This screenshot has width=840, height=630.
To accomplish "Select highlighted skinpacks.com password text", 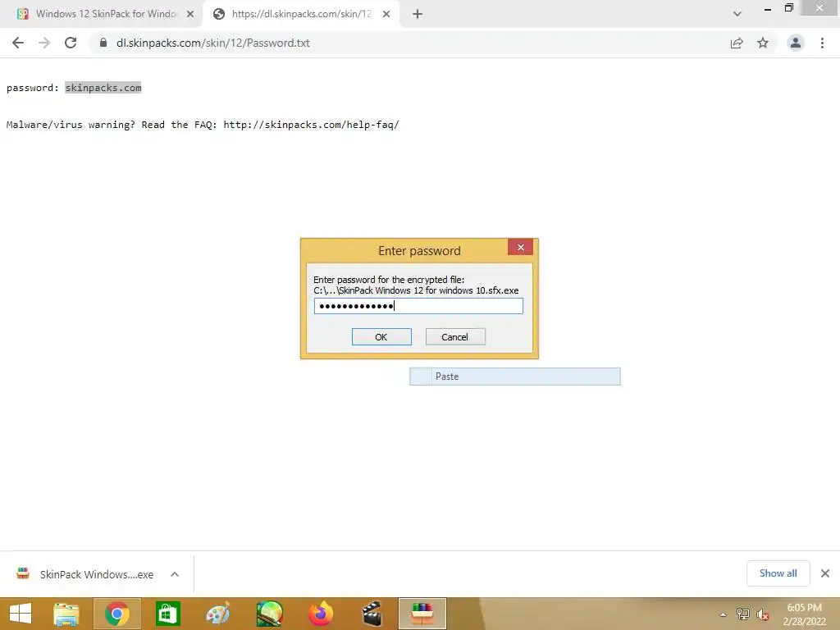I will 103,88.
